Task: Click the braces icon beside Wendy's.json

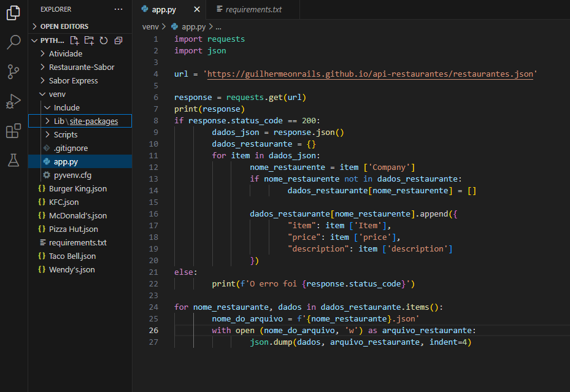Action: [x=42, y=269]
